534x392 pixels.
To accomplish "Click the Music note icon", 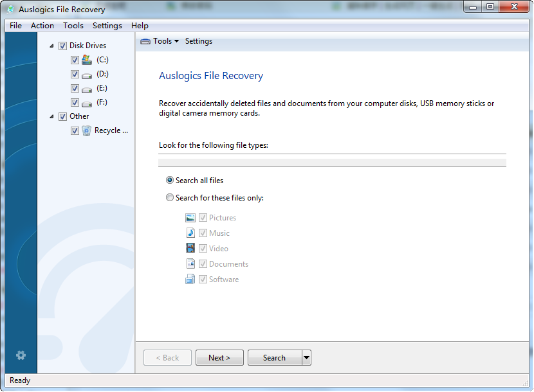I will coord(190,233).
